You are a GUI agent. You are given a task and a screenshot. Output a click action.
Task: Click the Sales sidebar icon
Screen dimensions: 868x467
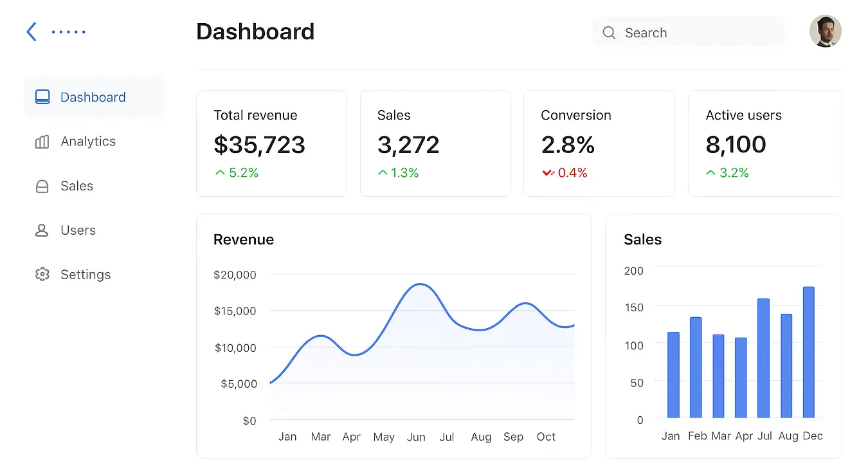coord(42,187)
